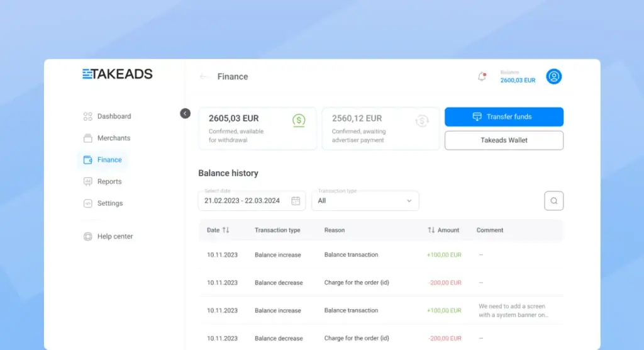Viewport: 644px width, 350px height.
Task: Click the chevron in the All dropdown
Action: tap(409, 201)
